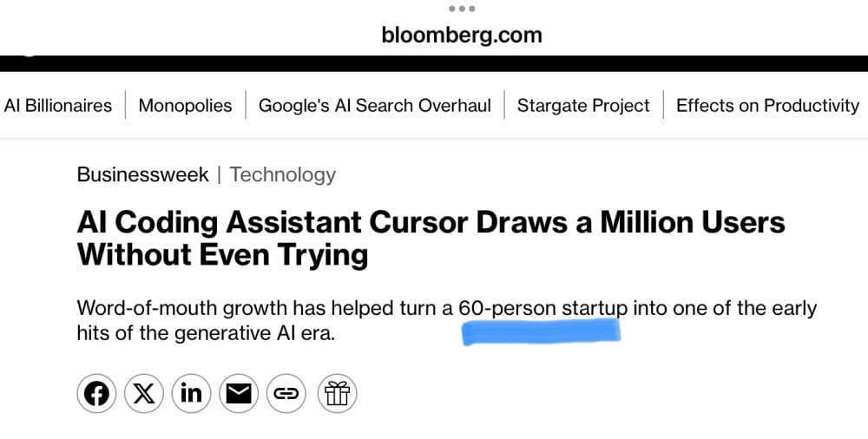
Task: Share the article on LinkedIn
Action: coord(191,394)
